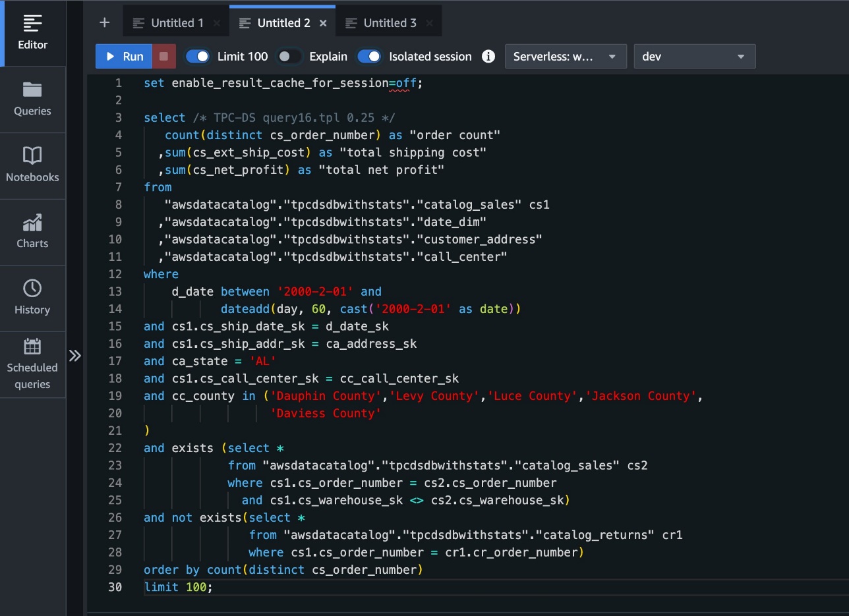Open the Editor sidebar icon
Viewport: 849px width, 616px height.
[x=32, y=24]
